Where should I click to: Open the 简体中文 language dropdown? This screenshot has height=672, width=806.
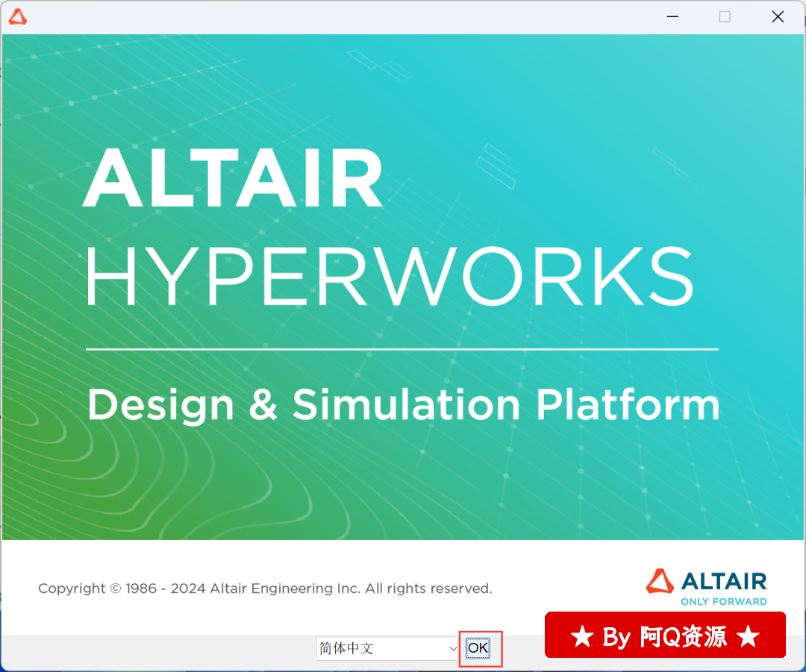tap(387, 648)
